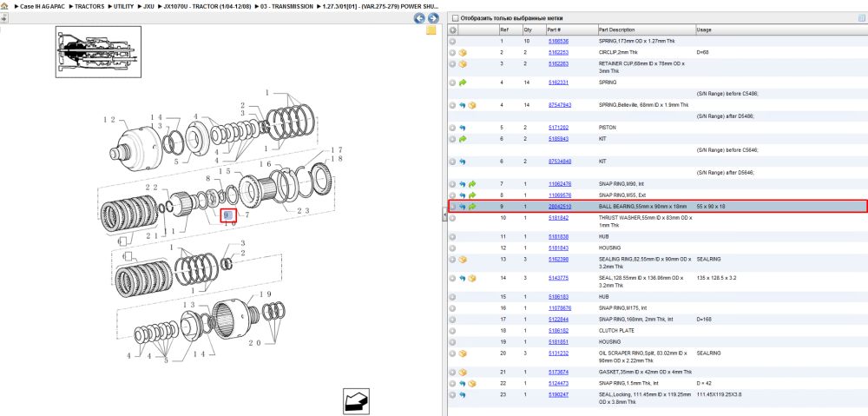Select callout '1 2' on the diagram
The width and height of the screenshot is (868, 416).
108,119
